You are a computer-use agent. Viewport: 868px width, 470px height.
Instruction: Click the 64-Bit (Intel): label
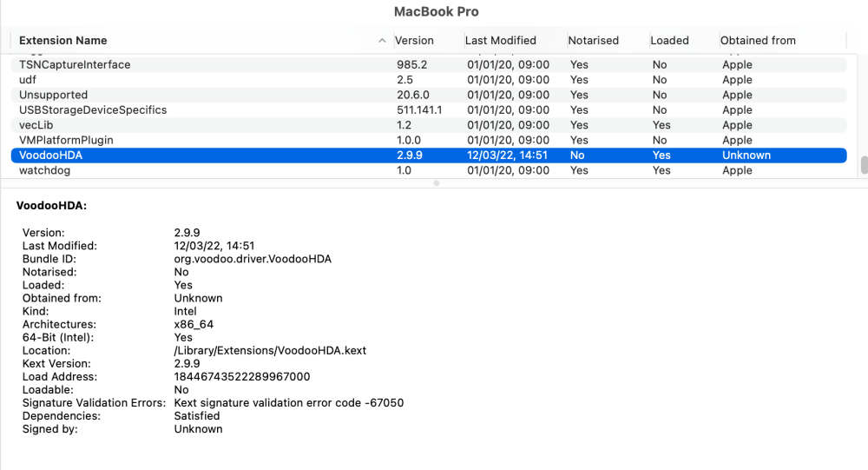pyautogui.click(x=58, y=338)
